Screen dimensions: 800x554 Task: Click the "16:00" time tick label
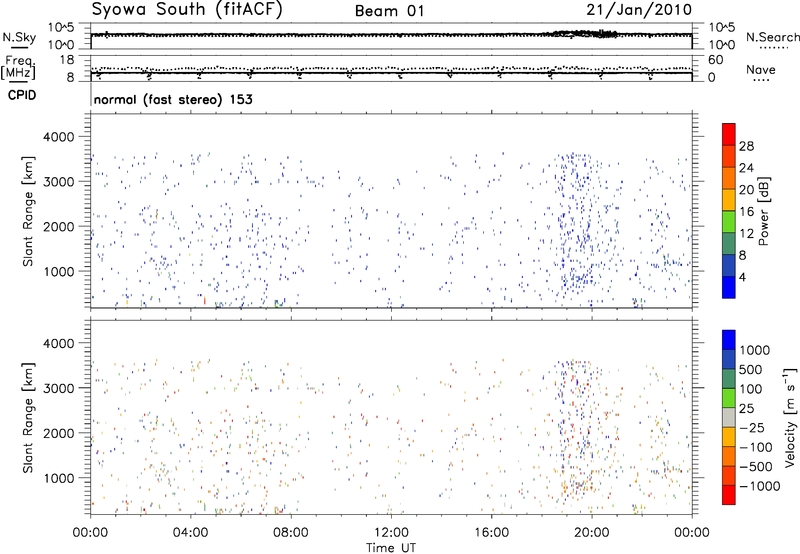point(491,533)
